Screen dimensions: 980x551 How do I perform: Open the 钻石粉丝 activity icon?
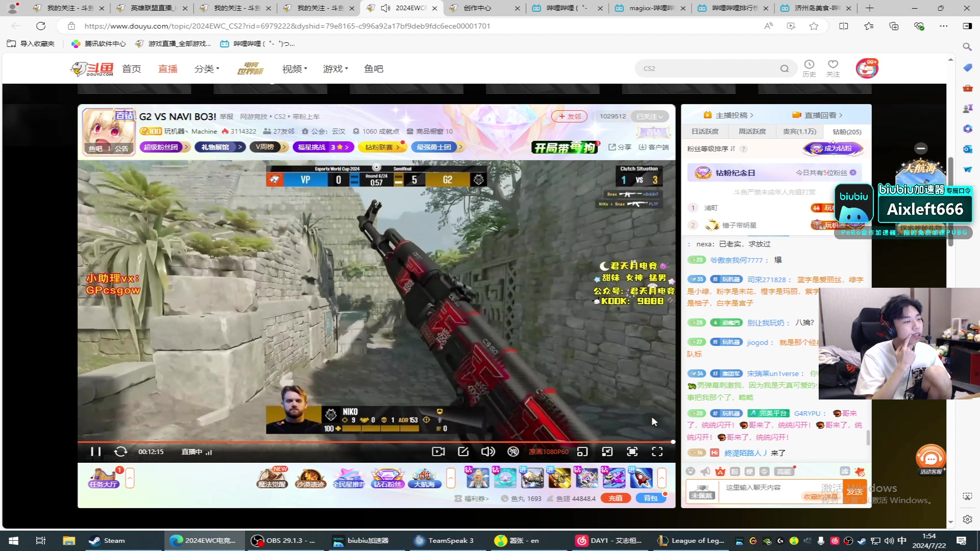point(387,478)
